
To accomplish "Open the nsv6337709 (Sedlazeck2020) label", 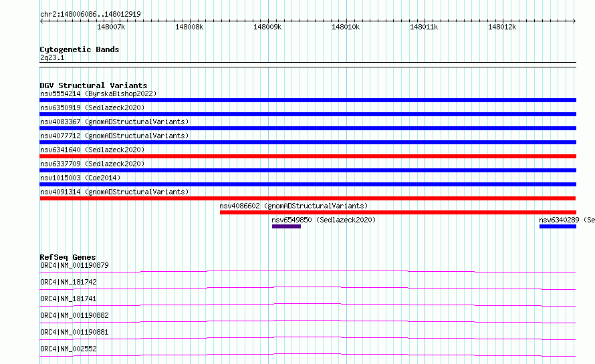I will pos(92,164).
